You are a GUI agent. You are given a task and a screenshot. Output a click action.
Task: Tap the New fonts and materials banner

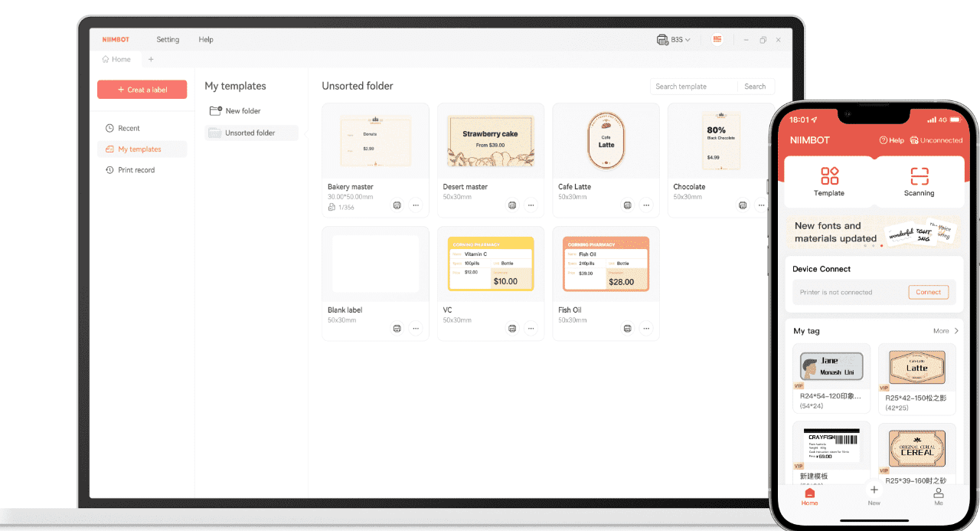click(x=874, y=232)
